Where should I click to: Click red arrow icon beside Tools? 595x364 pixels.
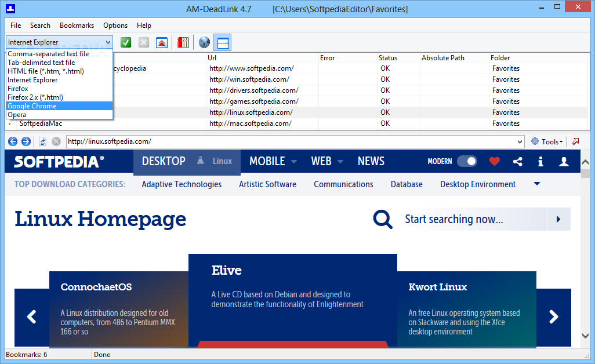(x=576, y=141)
